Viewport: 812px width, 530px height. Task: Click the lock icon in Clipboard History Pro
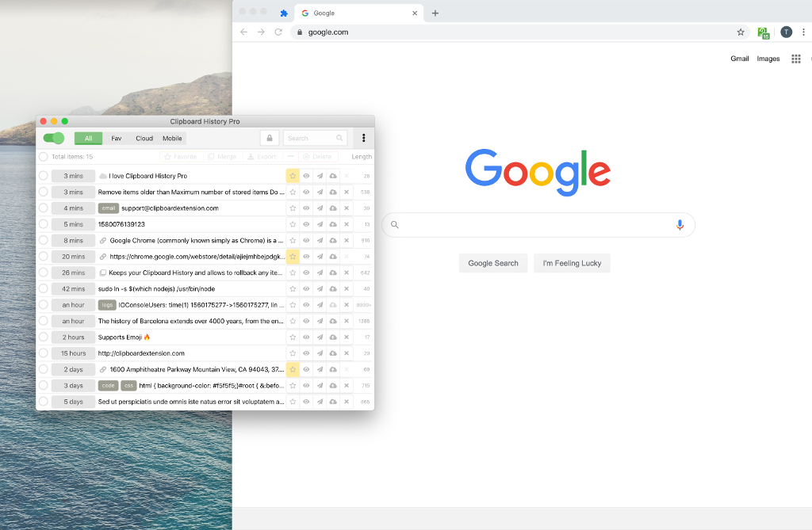pyautogui.click(x=270, y=138)
